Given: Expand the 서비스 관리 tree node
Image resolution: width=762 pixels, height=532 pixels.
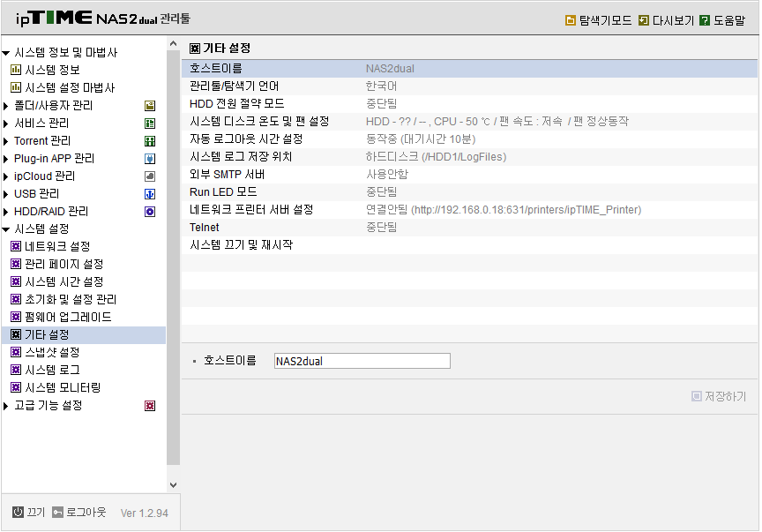Looking at the screenshot, I should coord(6,124).
